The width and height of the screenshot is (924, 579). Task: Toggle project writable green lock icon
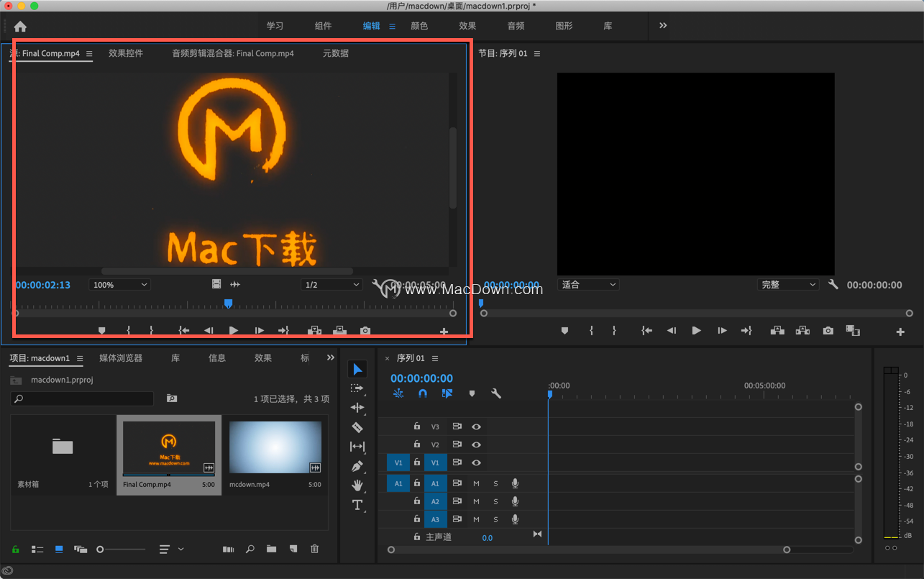pyautogui.click(x=15, y=549)
